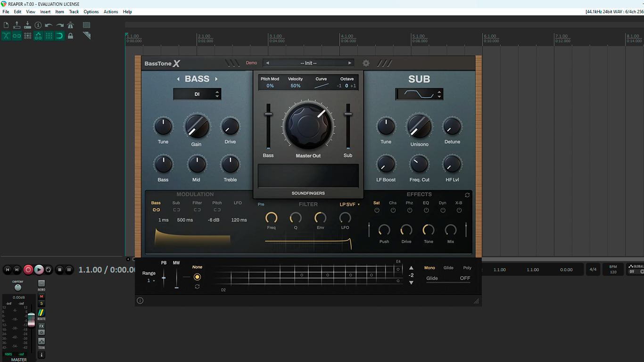Click next preset arrow beside Init
This screenshot has width=644, height=362.
(x=350, y=63)
